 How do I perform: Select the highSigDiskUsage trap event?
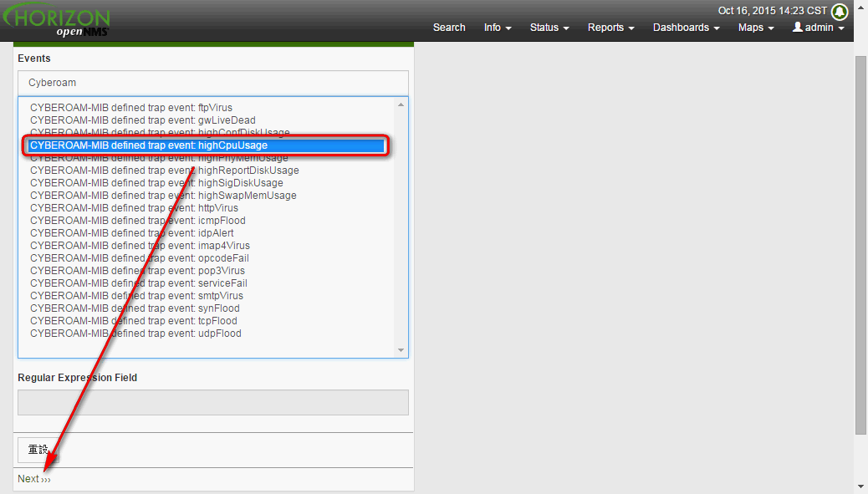click(x=156, y=182)
